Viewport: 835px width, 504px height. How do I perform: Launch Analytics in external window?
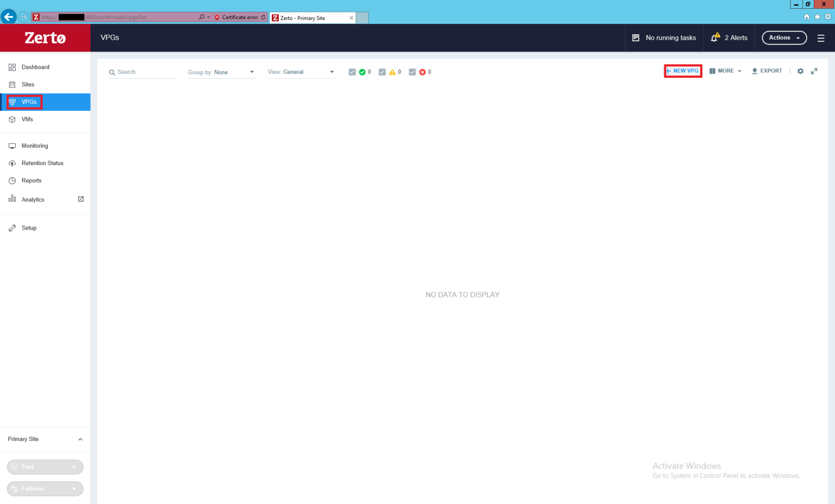[x=80, y=199]
